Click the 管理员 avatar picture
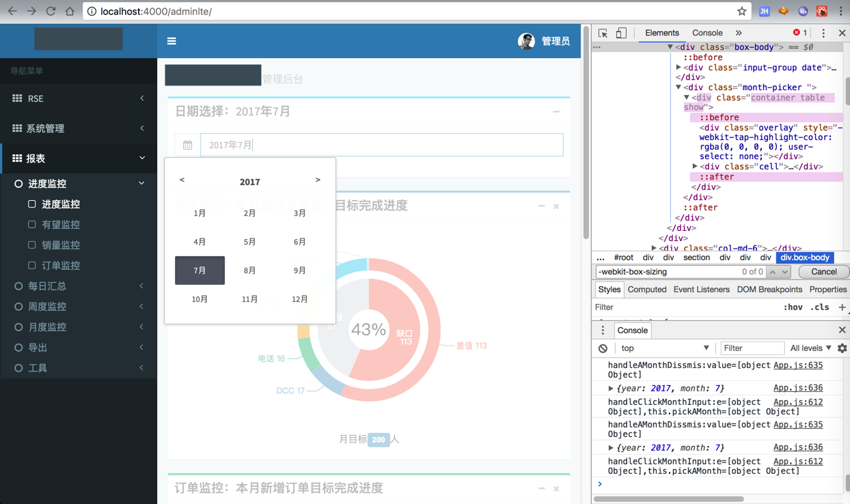The width and height of the screenshot is (850, 504). [526, 41]
